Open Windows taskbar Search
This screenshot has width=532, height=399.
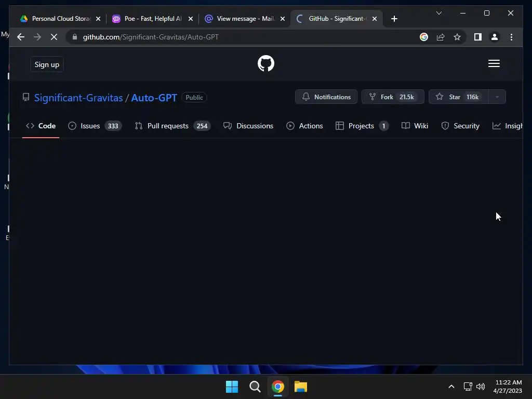[x=255, y=387]
